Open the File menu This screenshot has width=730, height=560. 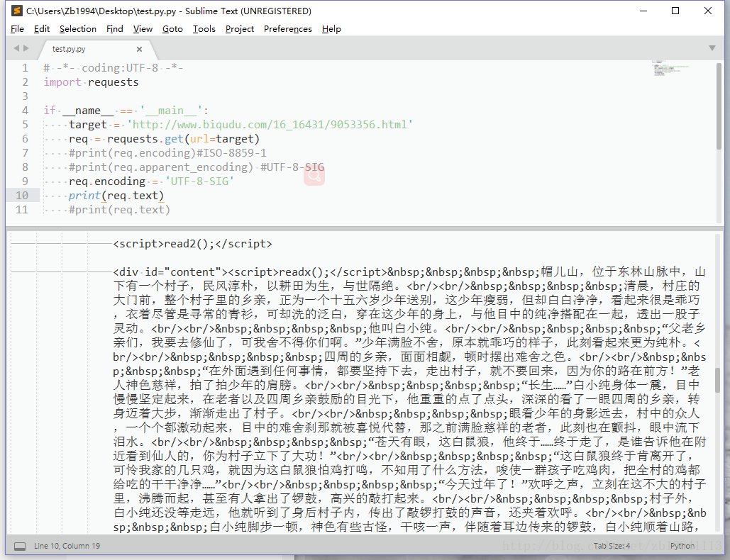tap(16, 28)
